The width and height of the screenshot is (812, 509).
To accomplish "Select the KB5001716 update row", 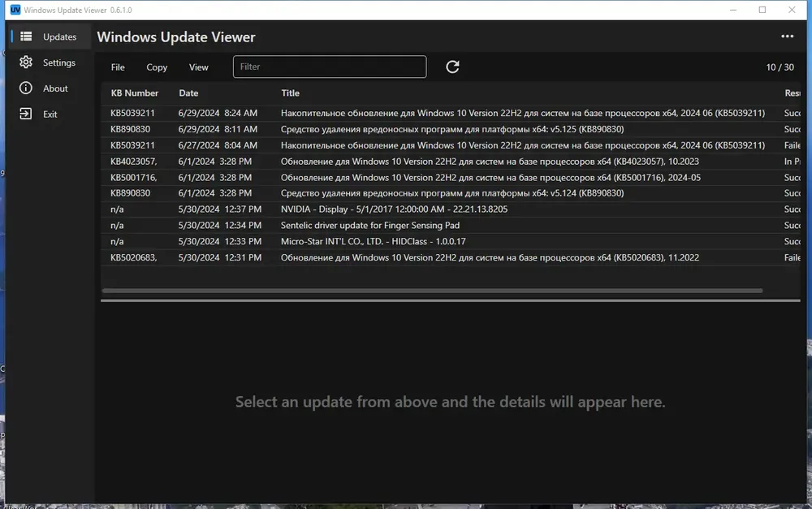I will coord(451,178).
